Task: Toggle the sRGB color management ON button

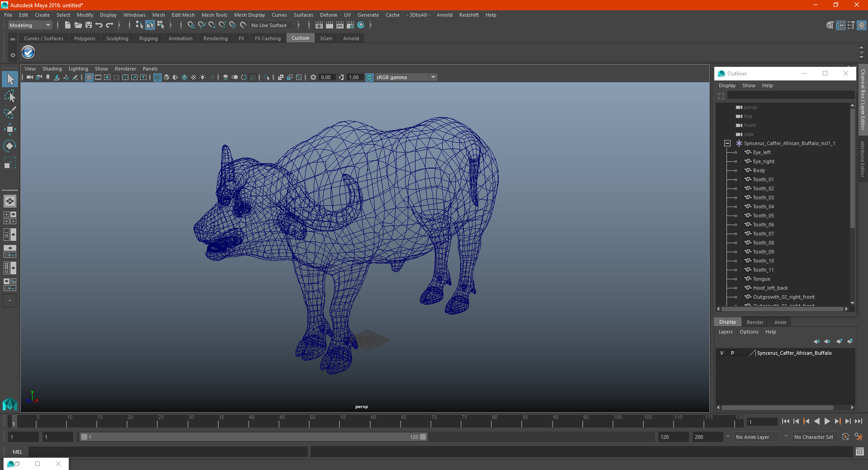Action: click(369, 77)
